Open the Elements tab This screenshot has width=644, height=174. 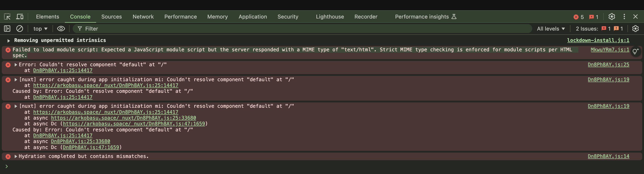47,17
